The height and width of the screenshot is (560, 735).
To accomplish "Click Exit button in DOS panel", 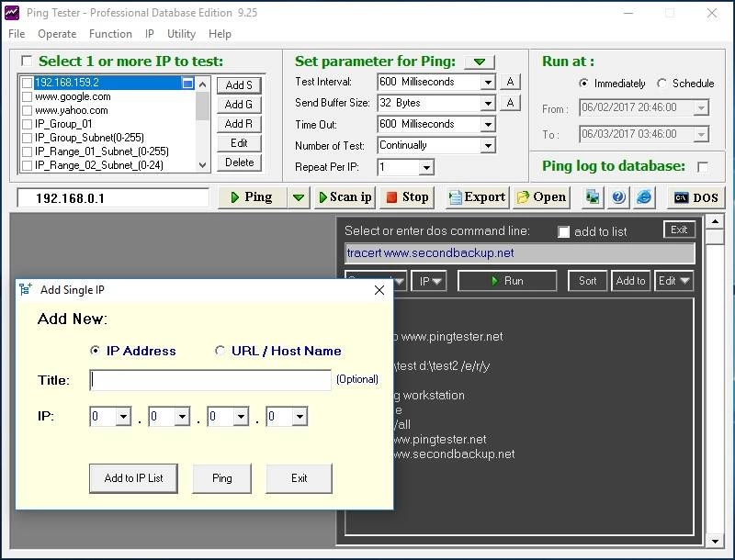I will 679,230.
